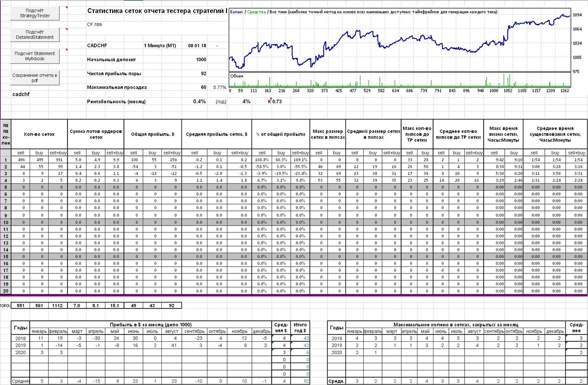Select the initial deposit value 1000
This screenshot has width=588, height=385.
(x=201, y=59)
